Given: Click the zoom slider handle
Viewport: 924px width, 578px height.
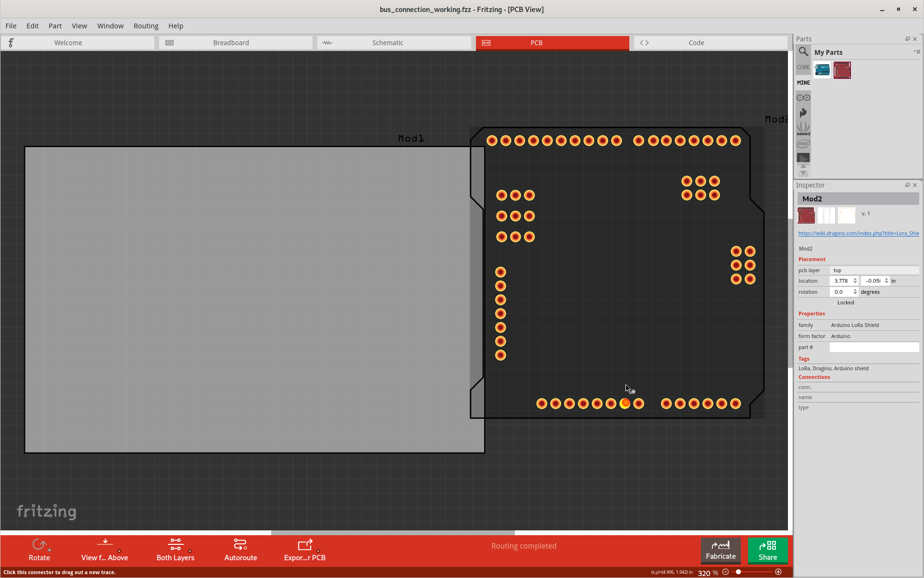Looking at the screenshot, I should tap(738, 572).
